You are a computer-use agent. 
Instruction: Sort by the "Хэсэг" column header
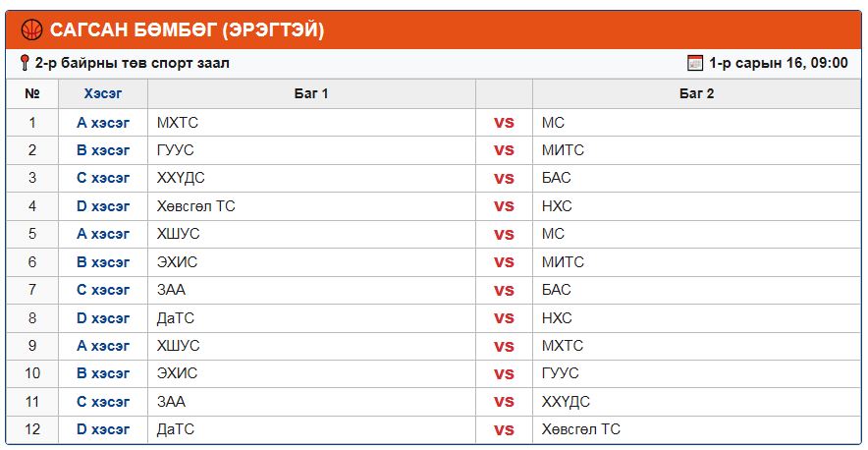coord(103,94)
